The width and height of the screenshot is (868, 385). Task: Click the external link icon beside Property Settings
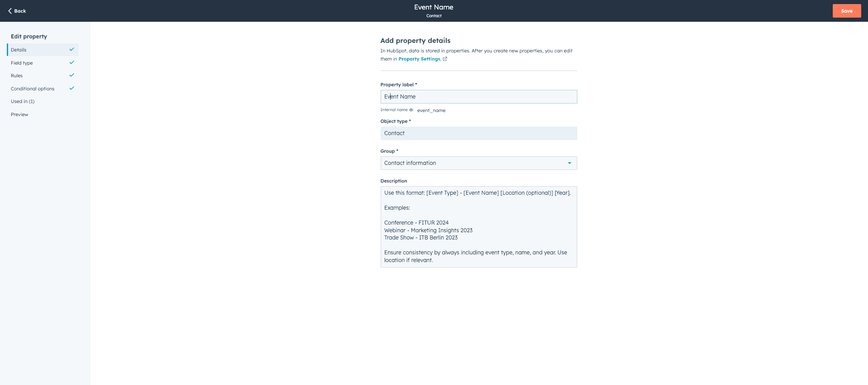click(445, 59)
